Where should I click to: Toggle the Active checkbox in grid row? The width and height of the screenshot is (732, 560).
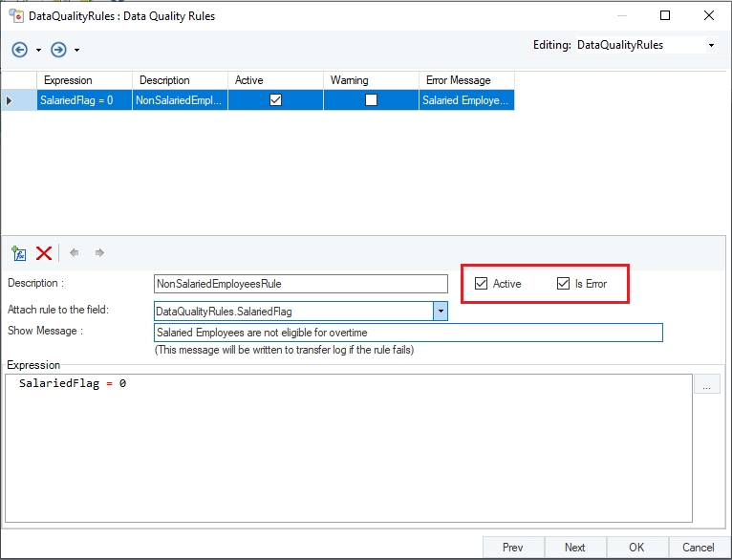coord(275,99)
